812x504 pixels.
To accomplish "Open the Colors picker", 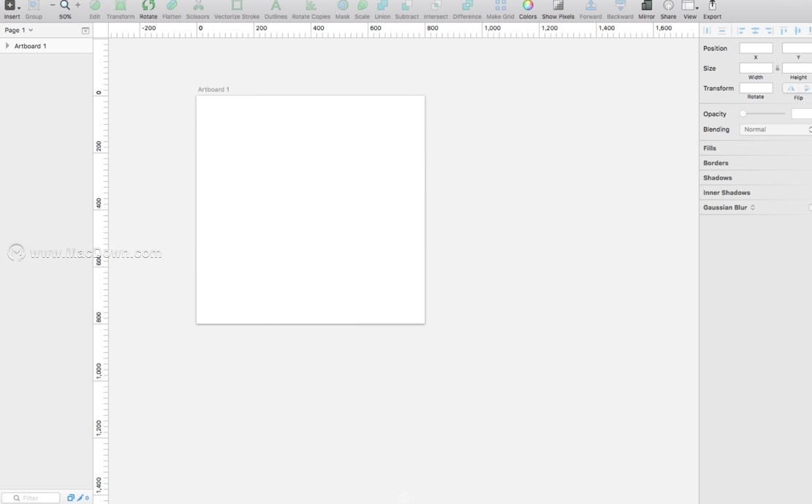I will (x=528, y=6).
